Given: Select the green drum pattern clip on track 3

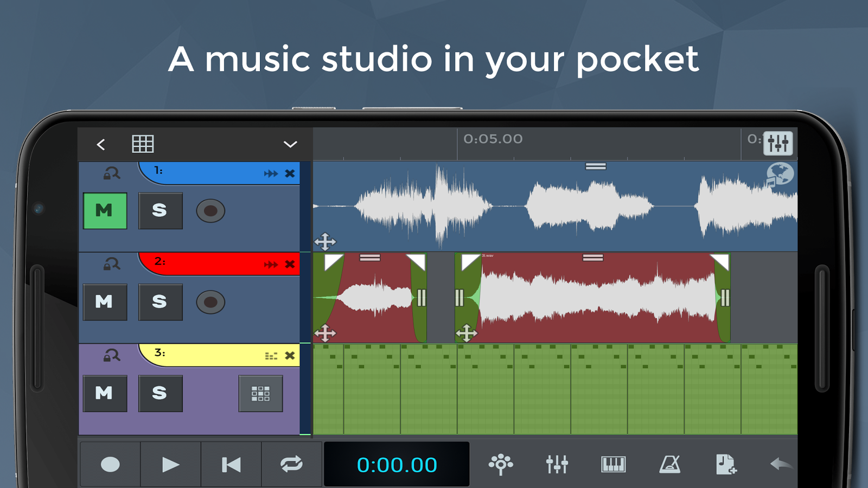Looking at the screenshot, I should click(555, 389).
